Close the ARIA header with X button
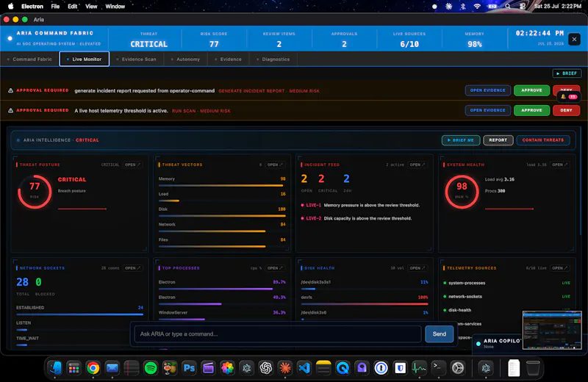Image resolution: width=588 pixels, height=382 pixels. (574, 39)
